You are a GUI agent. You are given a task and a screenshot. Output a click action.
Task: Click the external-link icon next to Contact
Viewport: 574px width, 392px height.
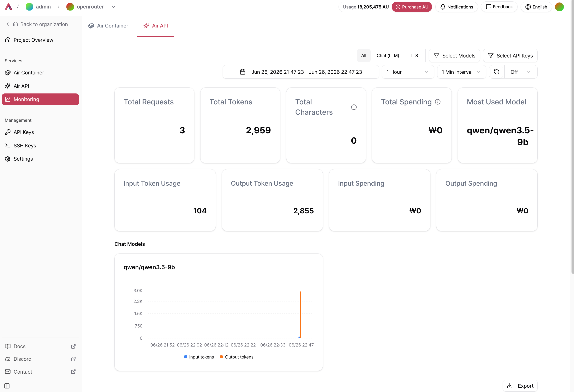(x=73, y=372)
